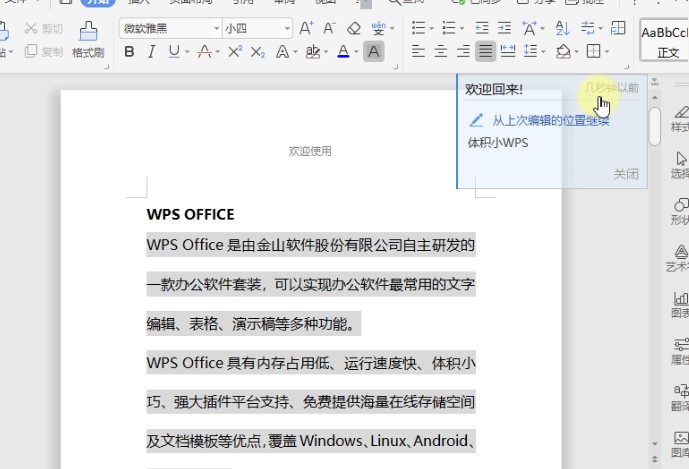The height and width of the screenshot is (469, 689).
Task: Click the text effects outlined A icon
Action: click(x=282, y=52)
